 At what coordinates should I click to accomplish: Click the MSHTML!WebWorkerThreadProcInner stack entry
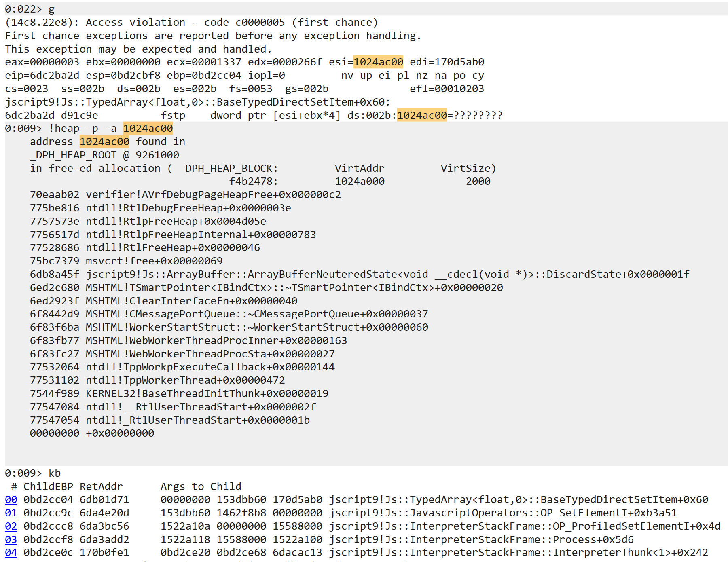pos(216,341)
